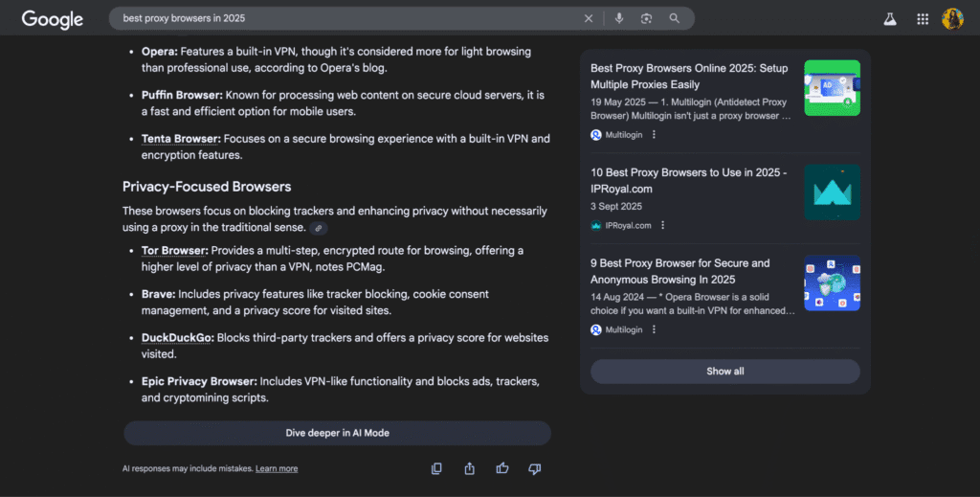Open Search Labs flask icon
Screen dimensions: 980x497
(890, 19)
